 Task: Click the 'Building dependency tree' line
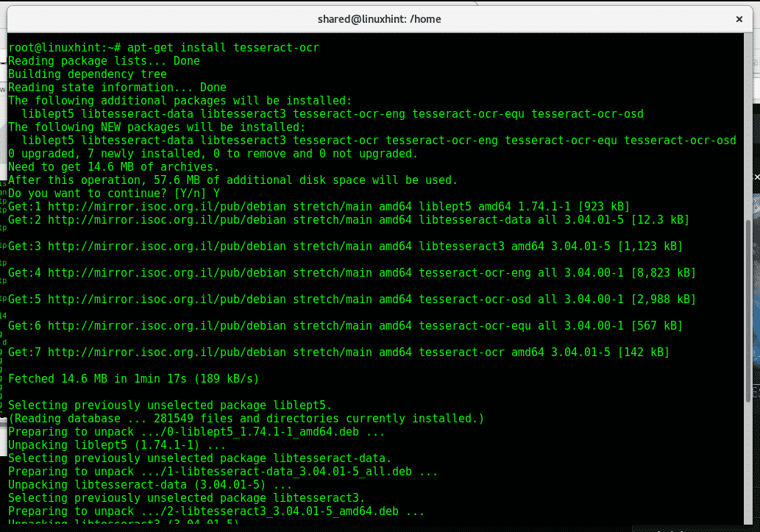(88, 74)
